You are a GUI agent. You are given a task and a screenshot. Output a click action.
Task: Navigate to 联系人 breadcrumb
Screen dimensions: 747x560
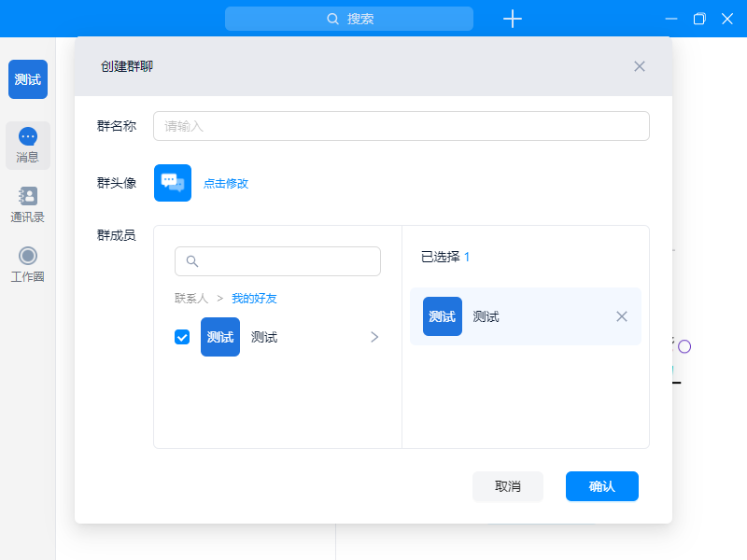point(191,299)
